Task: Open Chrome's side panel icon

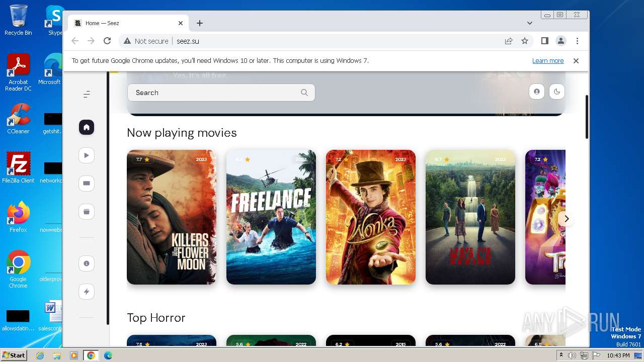Action: pyautogui.click(x=544, y=41)
